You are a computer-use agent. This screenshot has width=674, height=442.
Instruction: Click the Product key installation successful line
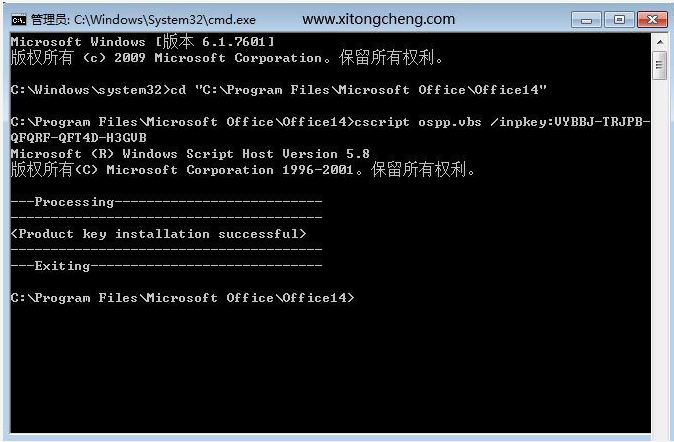click(158, 234)
